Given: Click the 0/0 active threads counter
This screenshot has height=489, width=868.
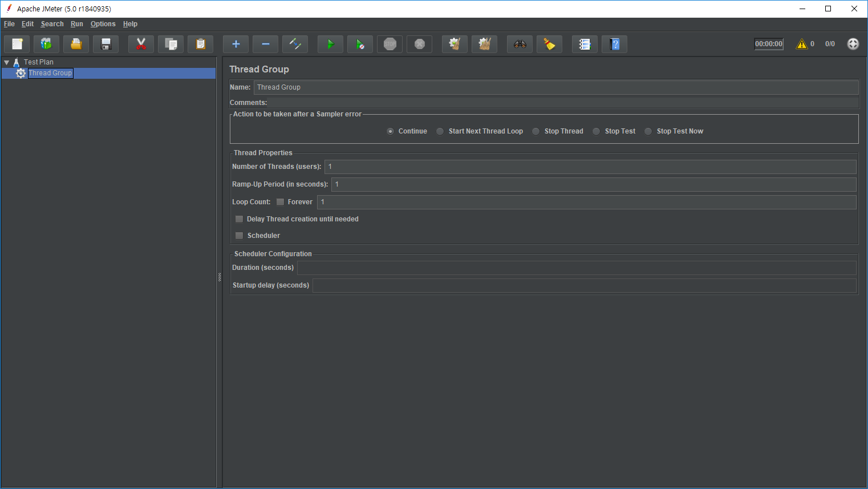Looking at the screenshot, I should (830, 44).
